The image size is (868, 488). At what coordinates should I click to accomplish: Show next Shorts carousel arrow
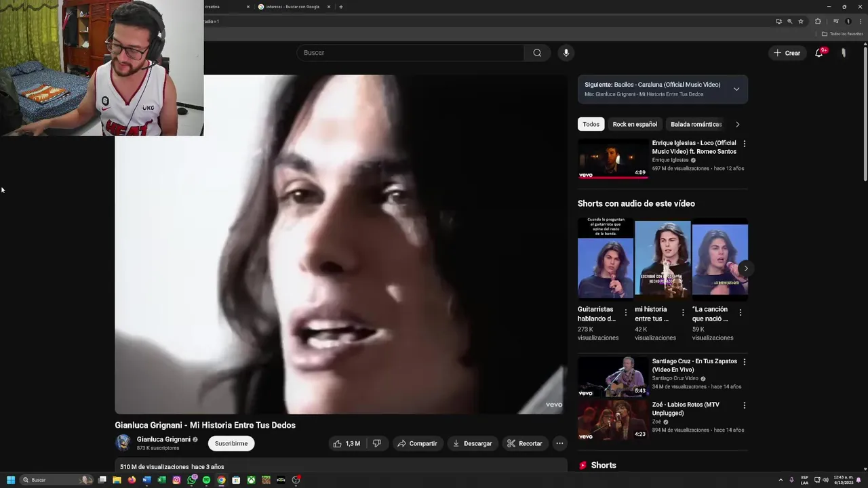pos(746,268)
